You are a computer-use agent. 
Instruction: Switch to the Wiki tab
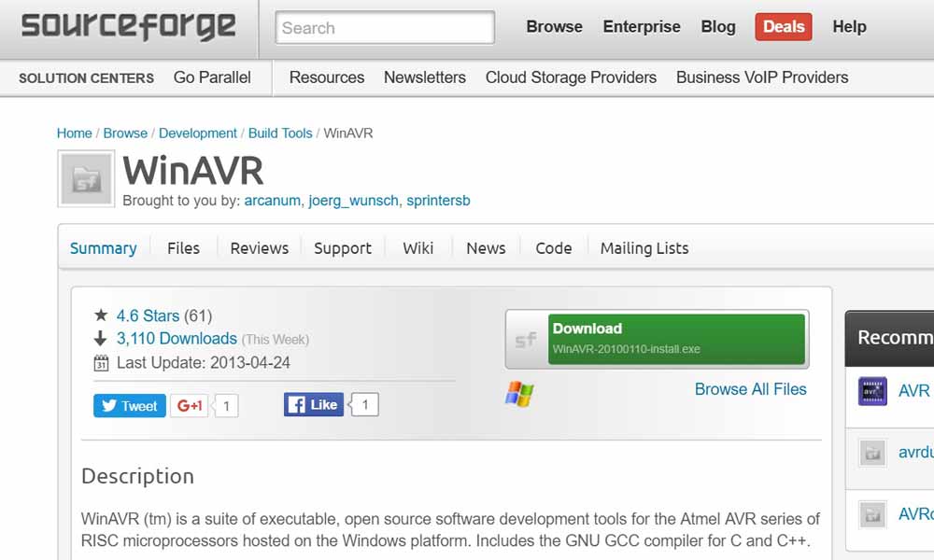tap(417, 248)
